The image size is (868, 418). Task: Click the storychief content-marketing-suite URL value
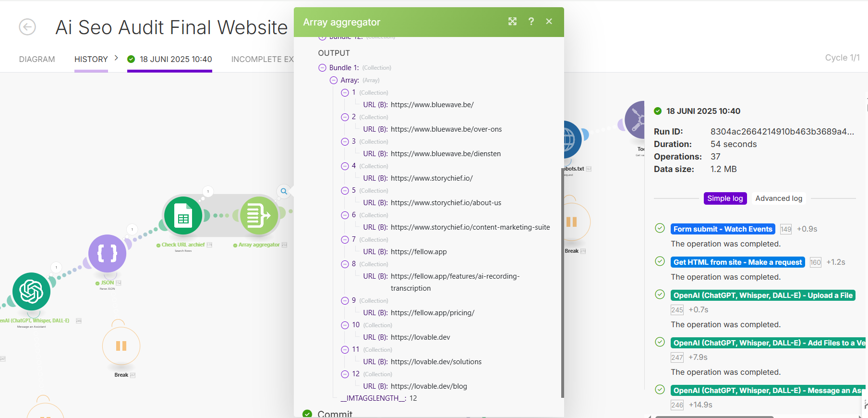470,227
